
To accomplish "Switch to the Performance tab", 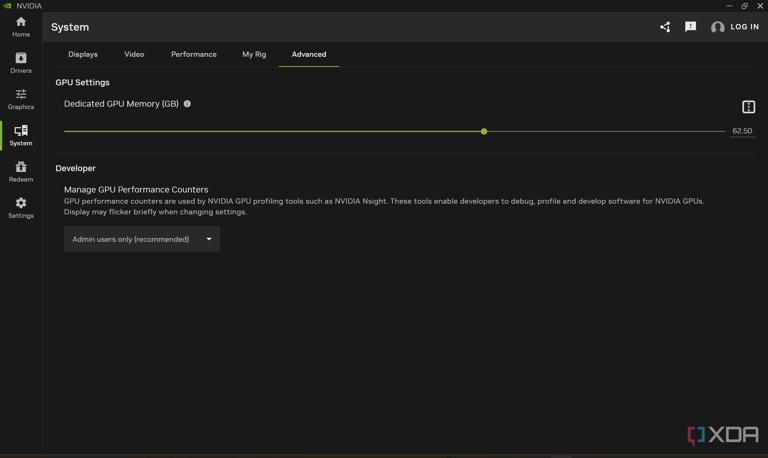I will (193, 54).
